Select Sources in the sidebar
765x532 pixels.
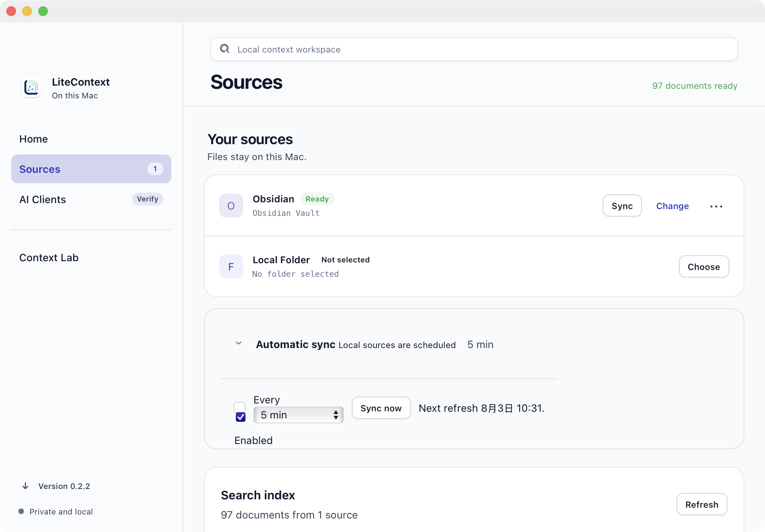coord(91,169)
